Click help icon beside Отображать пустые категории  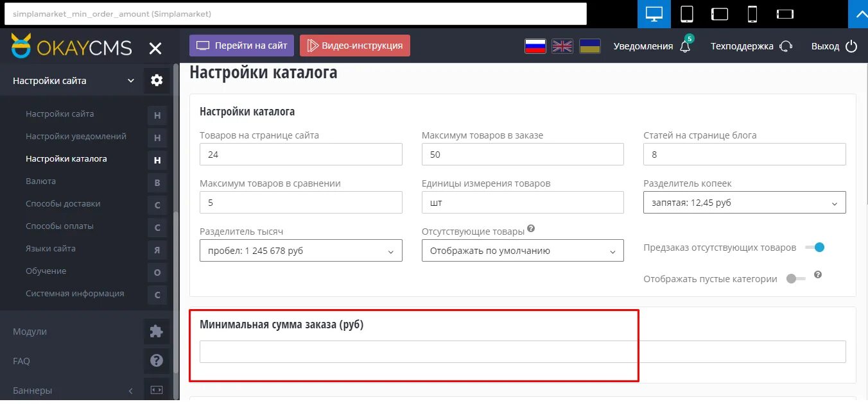pyautogui.click(x=818, y=274)
